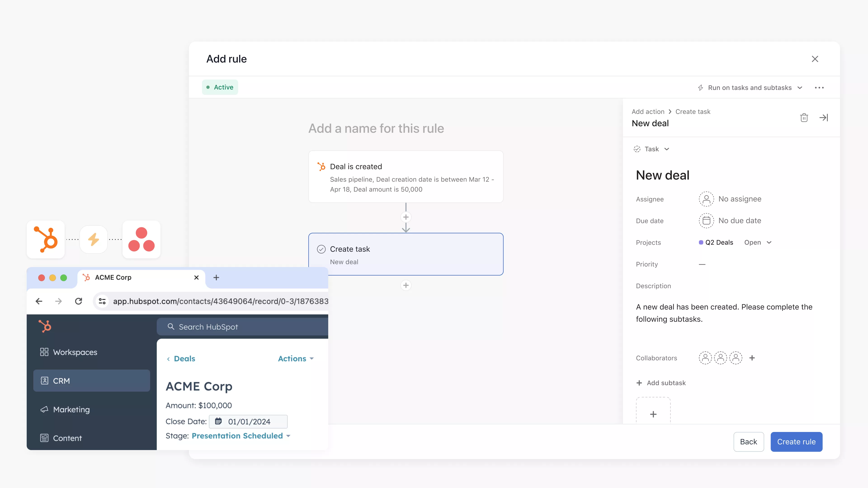
Task: Click the No assignee avatar icon
Action: point(706,199)
